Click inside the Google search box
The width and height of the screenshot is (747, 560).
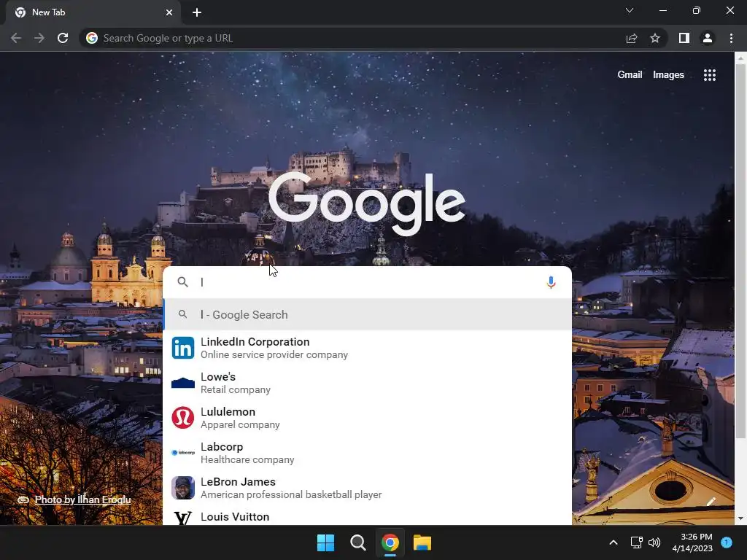click(x=369, y=282)
